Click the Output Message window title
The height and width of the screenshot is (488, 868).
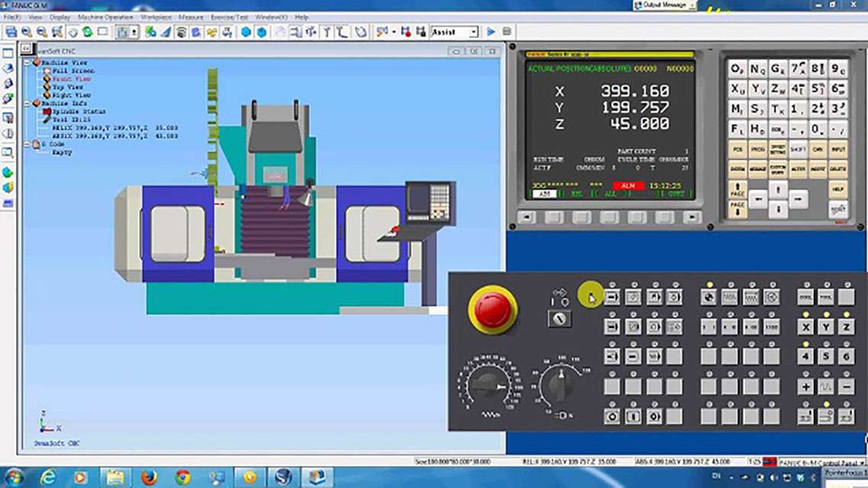pyautogui.click(x=664, y=5)
